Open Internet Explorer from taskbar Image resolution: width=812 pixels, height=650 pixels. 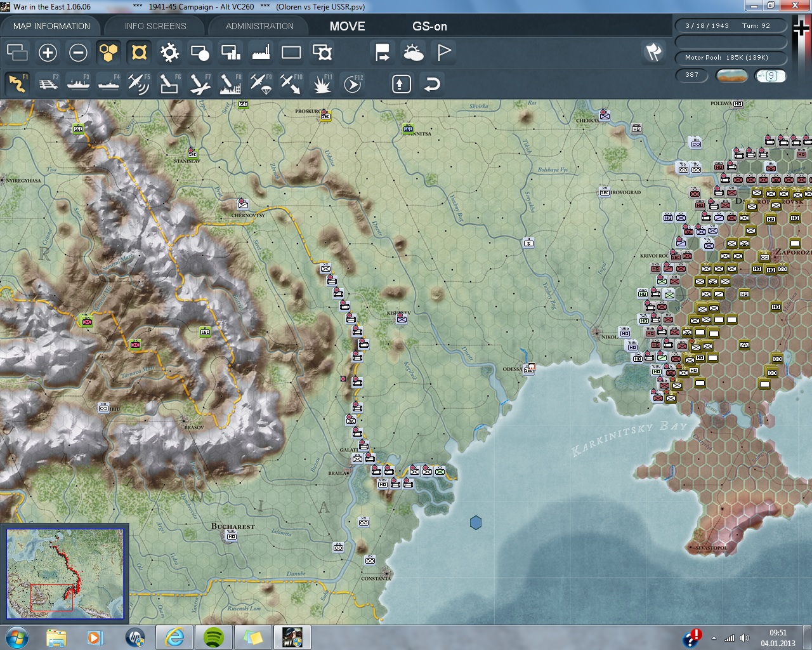click(x=174, y=637)
